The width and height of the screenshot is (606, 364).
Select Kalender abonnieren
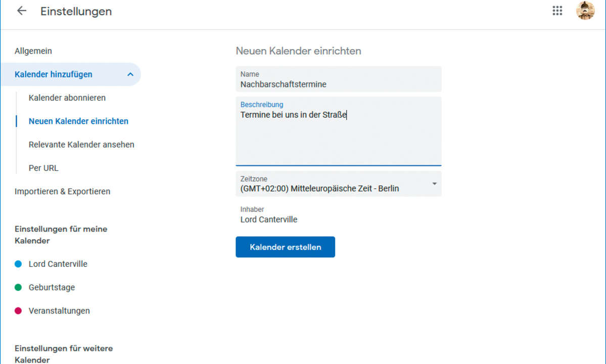click(67, 98)
